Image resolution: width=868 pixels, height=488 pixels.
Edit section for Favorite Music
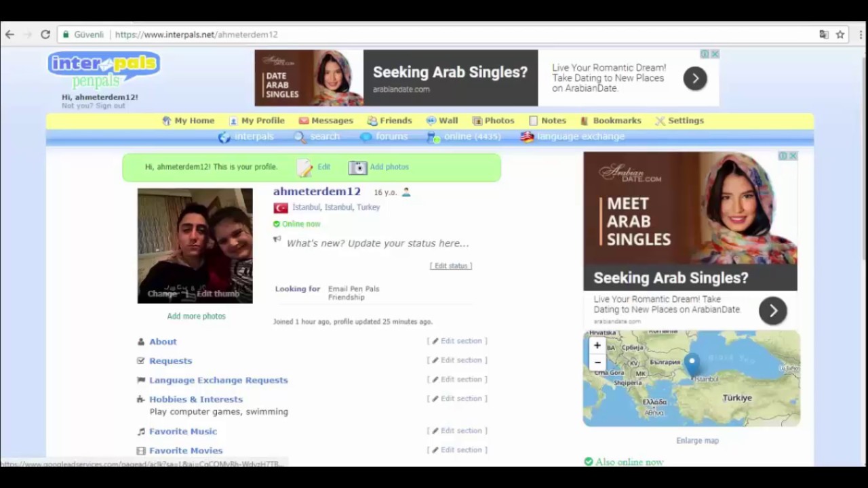tap(457, 430)
